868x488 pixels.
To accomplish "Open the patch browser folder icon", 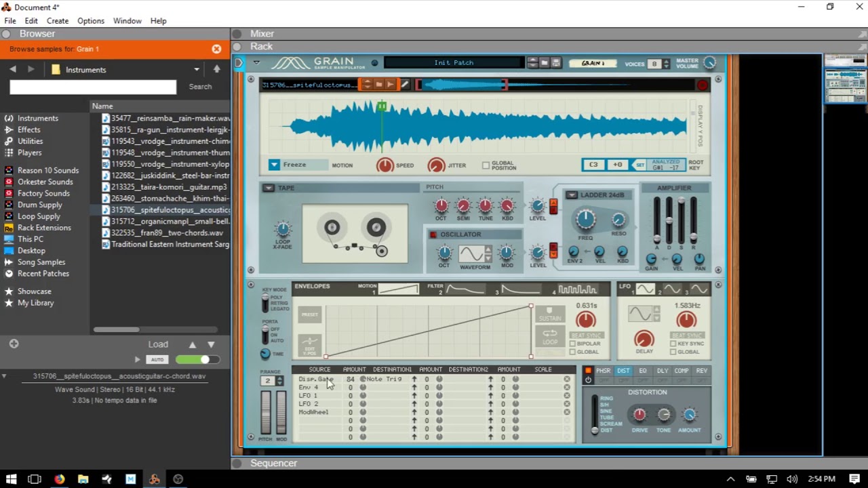I will pyautogui.click(x=545, y=63).
